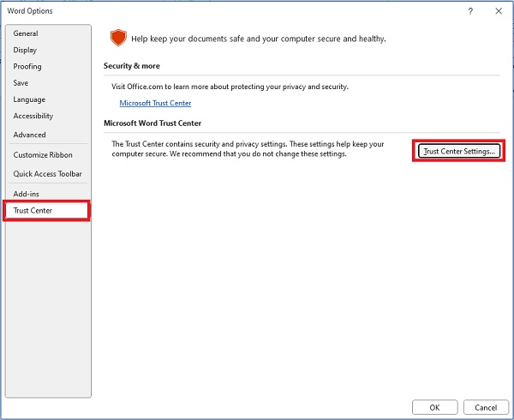The height and width of the screenshot is (420, 514).
Task: Click the orange shield icon
Action: coord(118,38)
